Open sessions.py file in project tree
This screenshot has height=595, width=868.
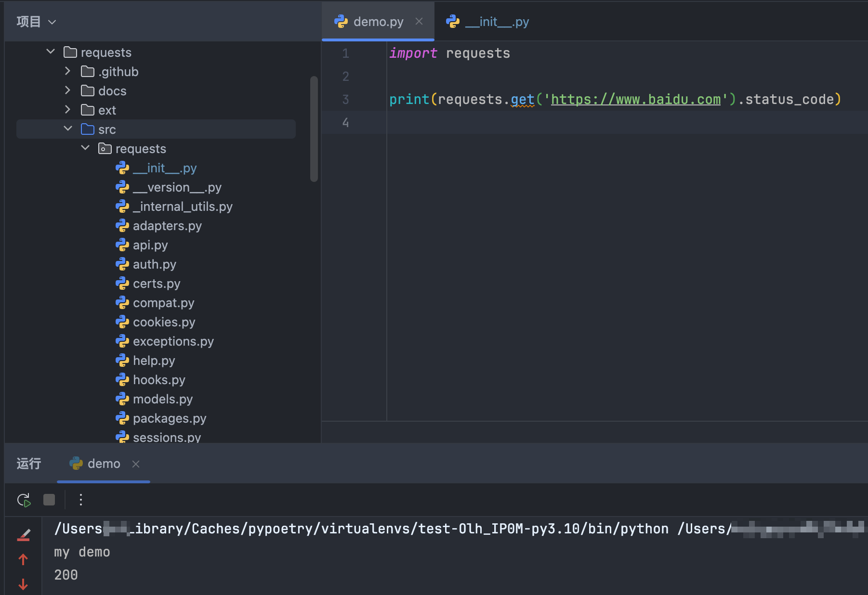point(167,437)
